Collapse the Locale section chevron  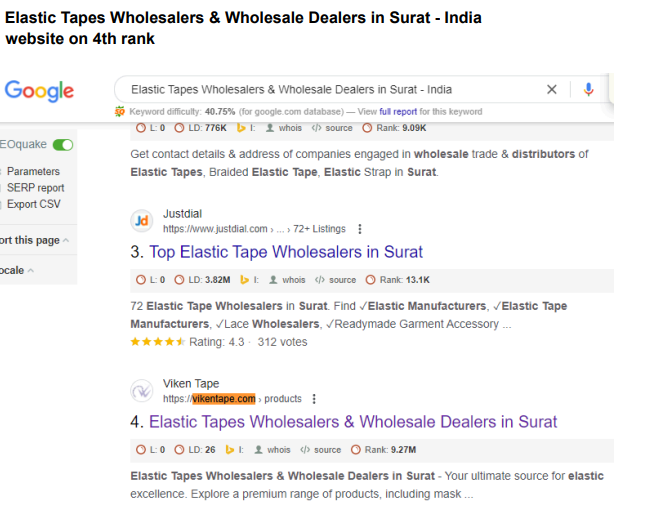(x=31, y=271)
